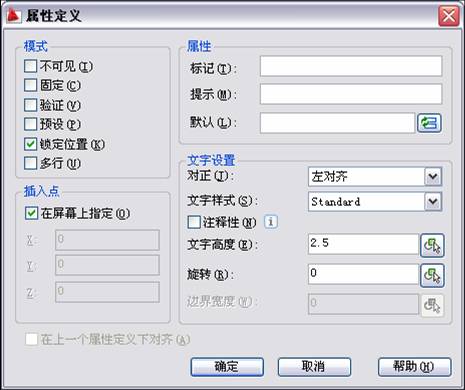The width and height of the screenshot is (465, 390).
Task: Open the 对正 justification dropdown
Action: pyautogui.click(x=433, y=176)
